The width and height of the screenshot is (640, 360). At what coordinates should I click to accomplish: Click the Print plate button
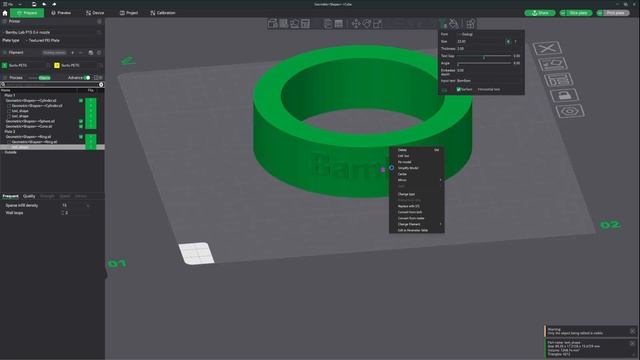(x=616, y=13)
